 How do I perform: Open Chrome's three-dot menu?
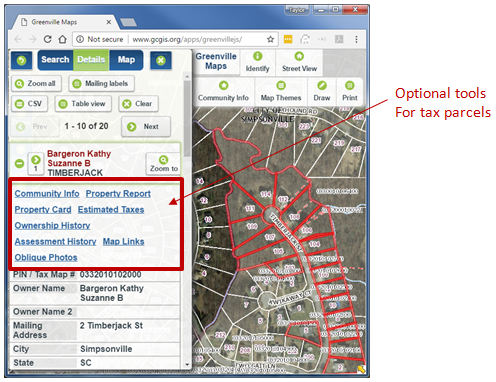(356, 39)
